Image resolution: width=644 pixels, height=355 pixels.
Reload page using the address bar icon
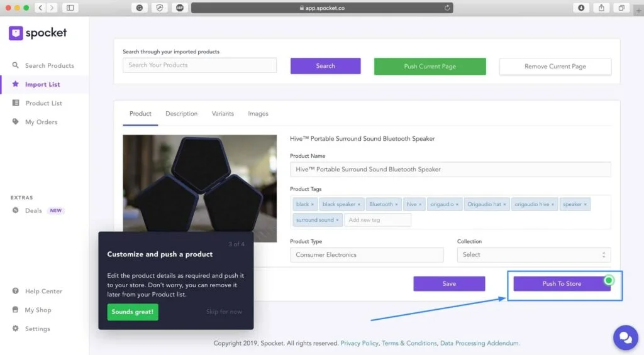click(447, 8)
